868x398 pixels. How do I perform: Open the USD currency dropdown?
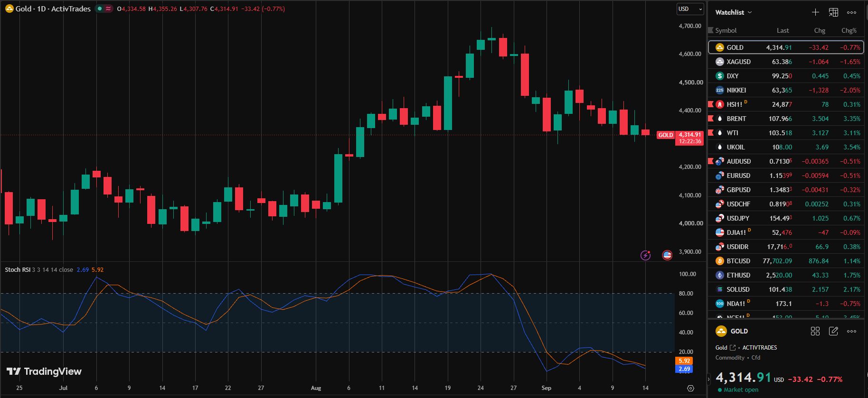(690, 9)
